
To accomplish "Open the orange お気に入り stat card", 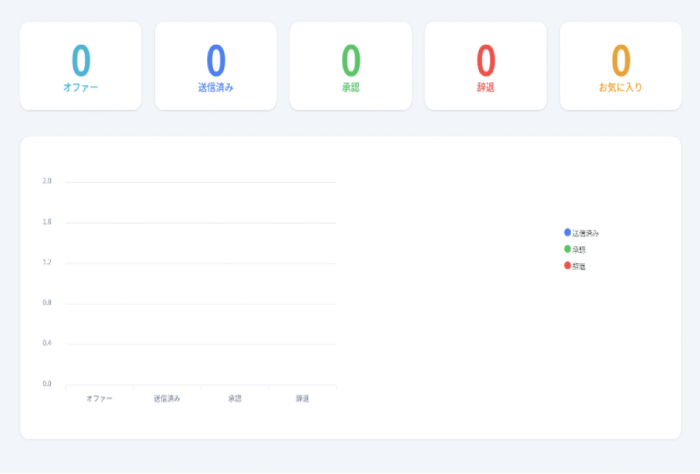I will click(x=620, y=66).
